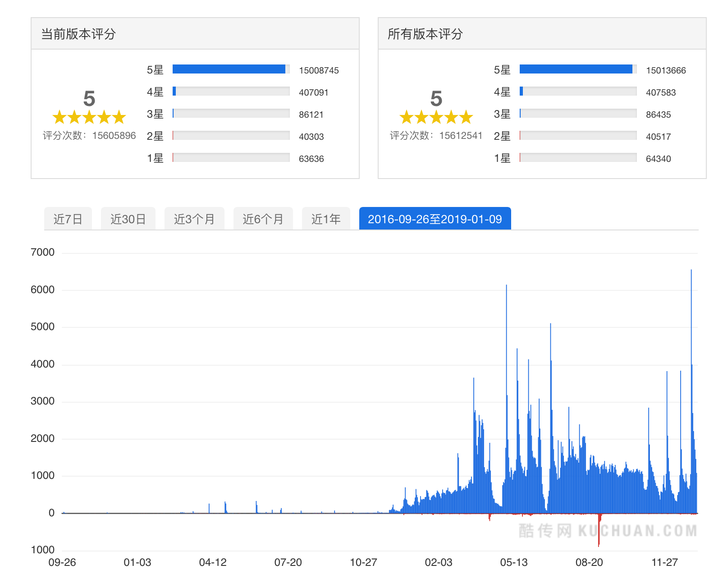Click the 86121 three-star count

point(311,115)
